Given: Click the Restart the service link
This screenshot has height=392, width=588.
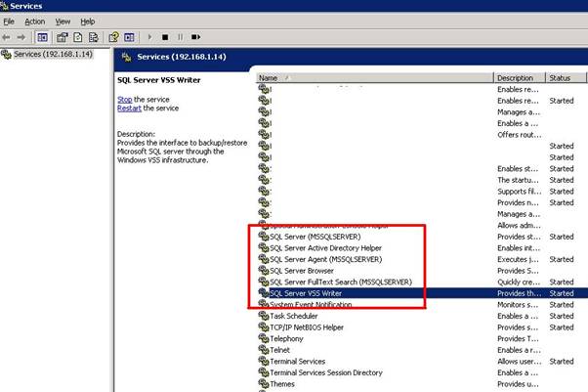Looking at the screenshot, I should click(x=129, y=109).
